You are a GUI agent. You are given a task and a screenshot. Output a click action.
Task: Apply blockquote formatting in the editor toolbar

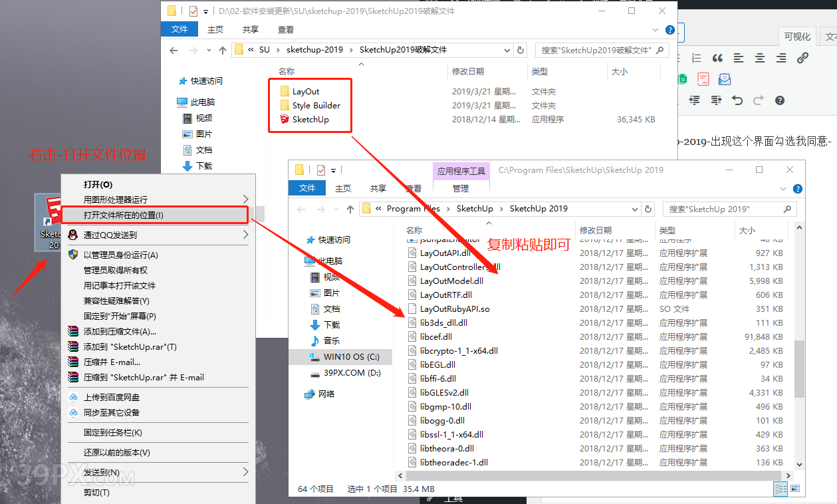(717, 58)
